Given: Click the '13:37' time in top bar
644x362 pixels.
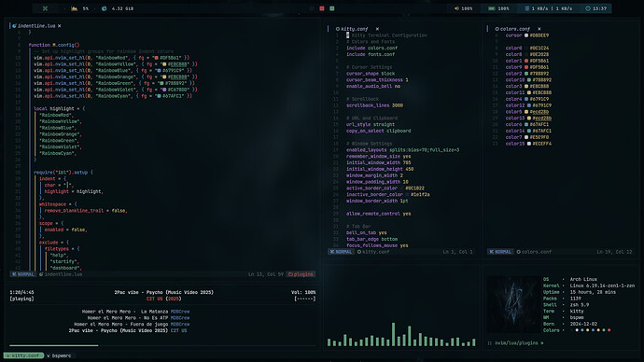Looking at the screenshot, I should [599, 8].
